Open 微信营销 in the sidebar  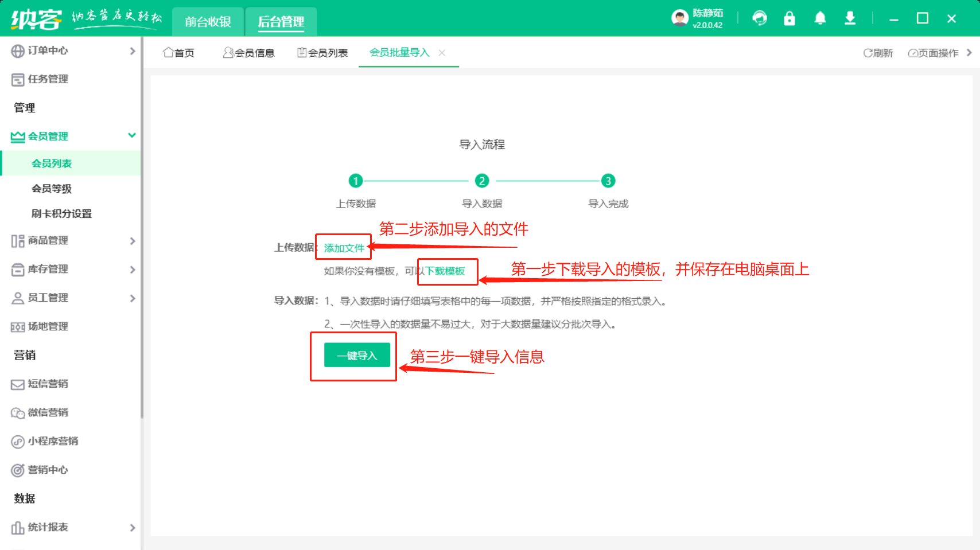click(x=48, y=412)
